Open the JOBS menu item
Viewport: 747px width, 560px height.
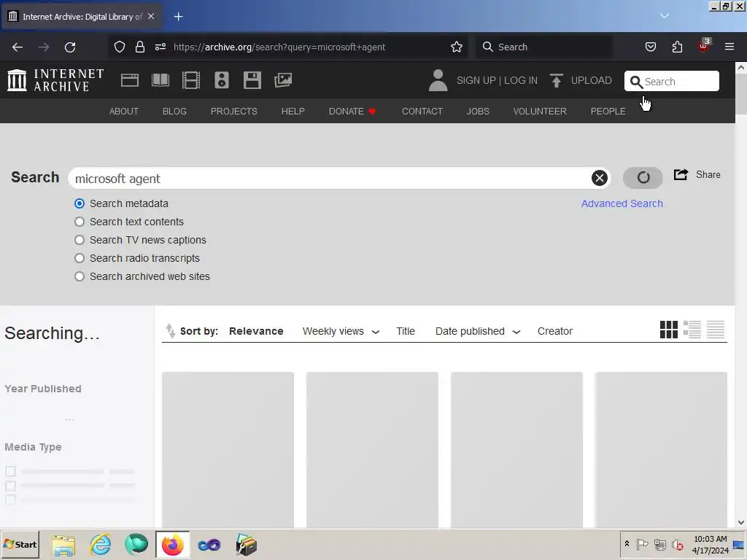pyautogui.click(x=478, y=111)
